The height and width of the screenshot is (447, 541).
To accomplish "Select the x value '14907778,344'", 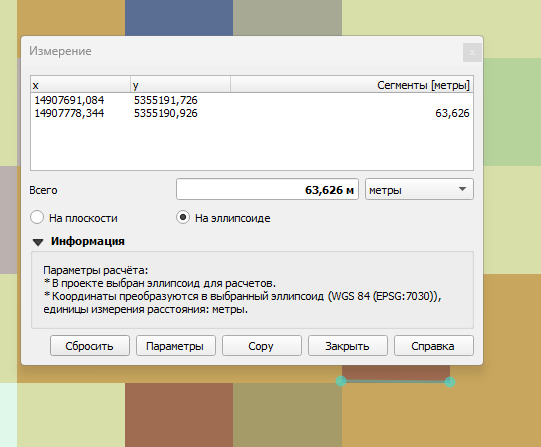I will [69, 113].
